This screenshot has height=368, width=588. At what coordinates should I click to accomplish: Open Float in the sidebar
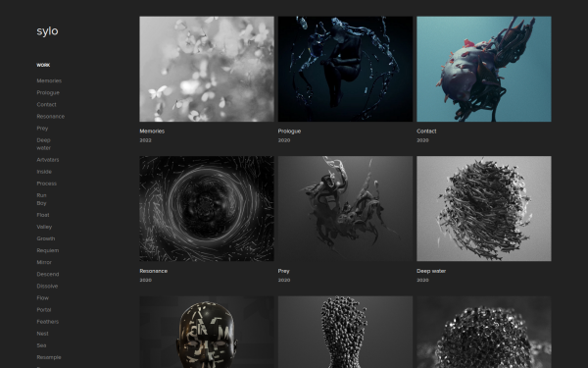click(x=43, y=215)
